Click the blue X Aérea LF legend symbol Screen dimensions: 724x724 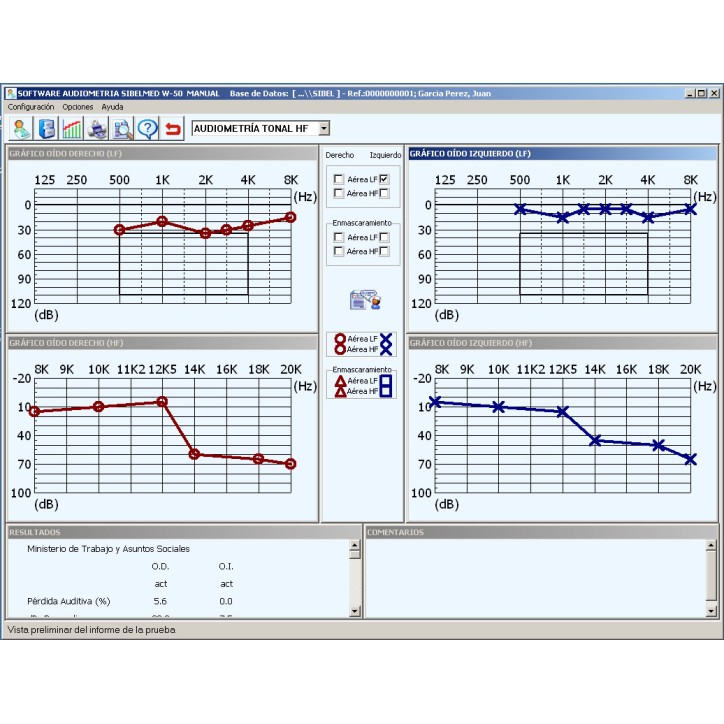point(386,339)
